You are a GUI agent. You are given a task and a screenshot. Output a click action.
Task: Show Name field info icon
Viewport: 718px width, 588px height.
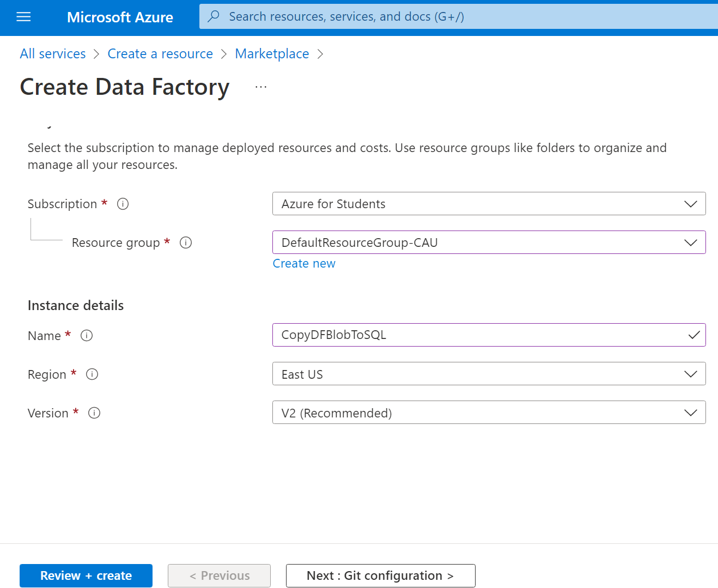click(x=87, y=336)
